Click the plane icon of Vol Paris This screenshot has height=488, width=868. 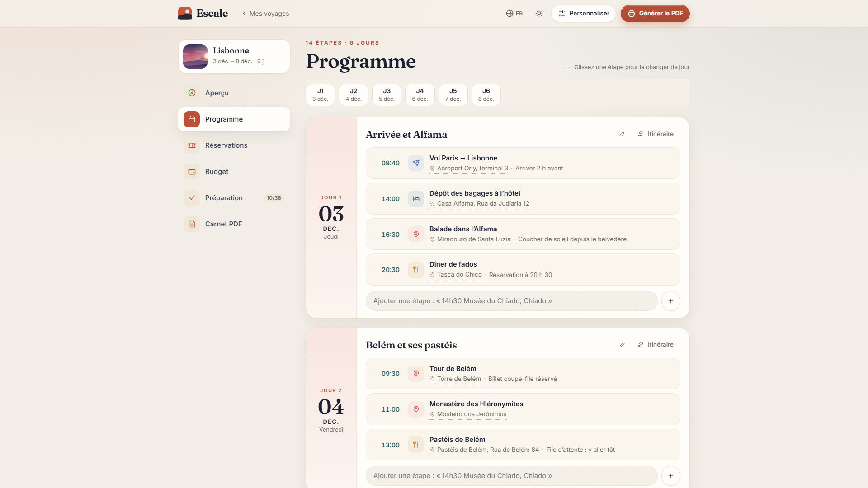[416, 163]
